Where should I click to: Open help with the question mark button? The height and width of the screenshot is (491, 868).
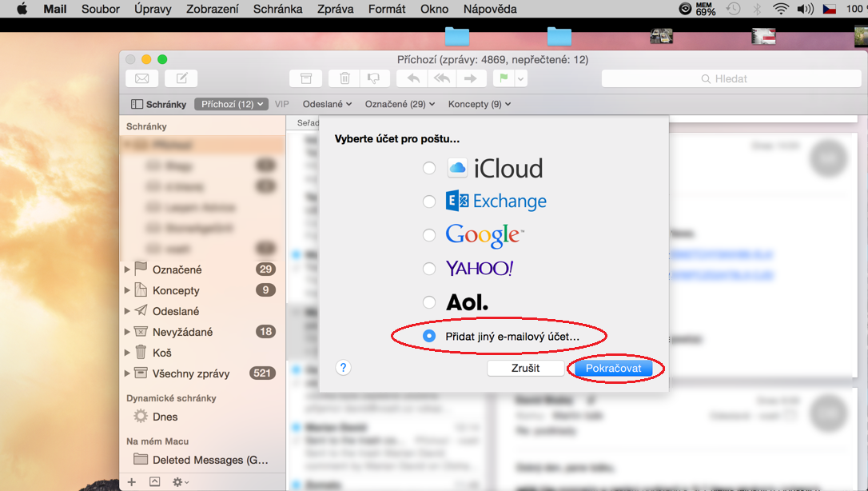tap(343, 368)
